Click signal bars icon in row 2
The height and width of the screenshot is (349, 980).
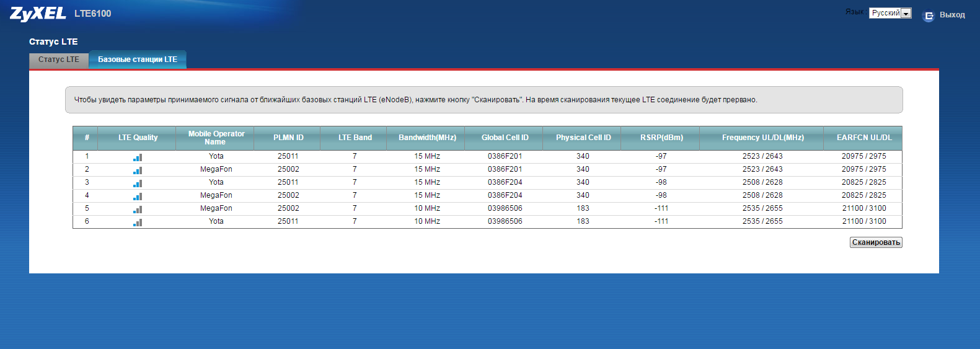click(138, 170)
